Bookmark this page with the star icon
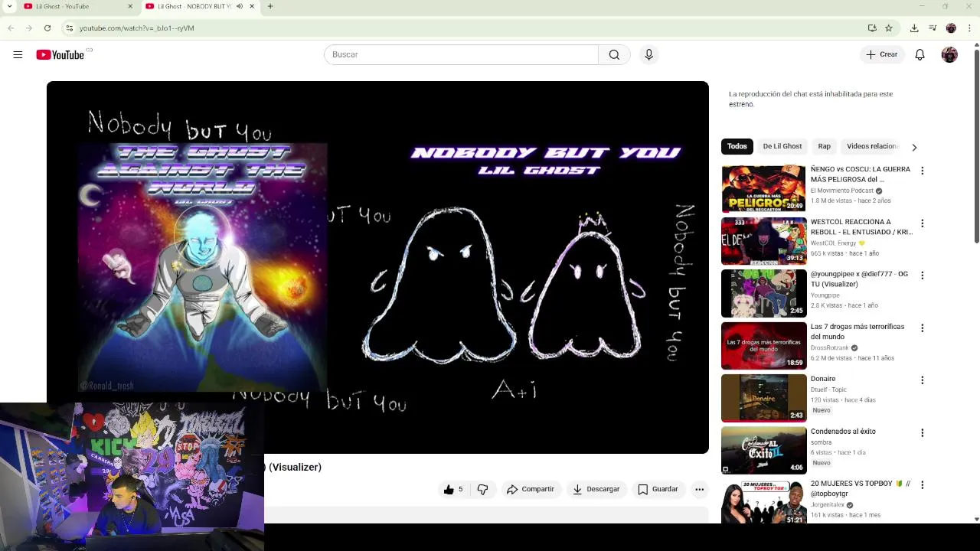Image resolution: width=980 pixels, height=551 pixels. 889,28
